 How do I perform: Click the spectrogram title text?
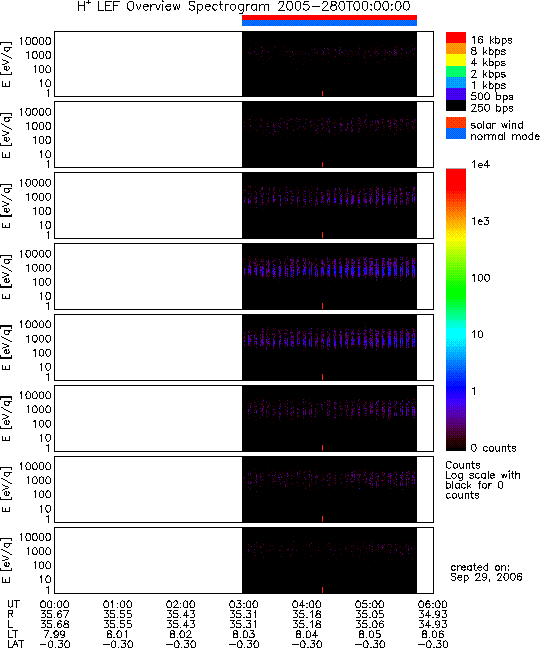pyautogui.click(x=244, y=7)
